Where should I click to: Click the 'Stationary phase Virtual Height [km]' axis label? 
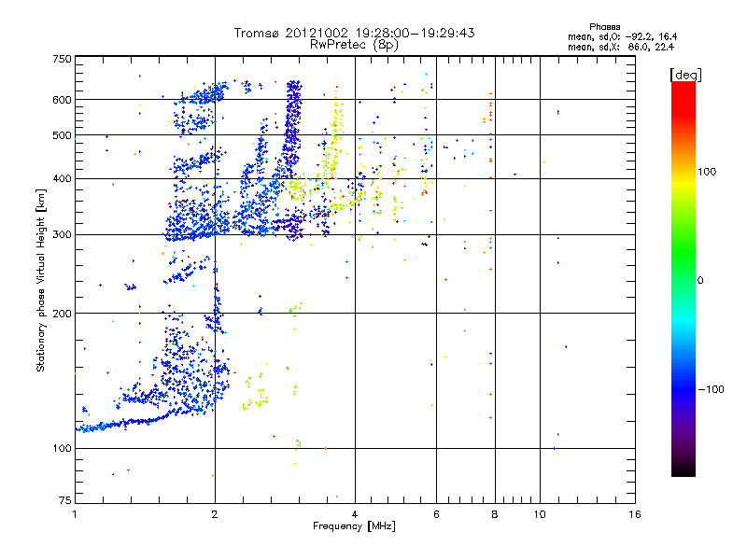tap(41, 280)
